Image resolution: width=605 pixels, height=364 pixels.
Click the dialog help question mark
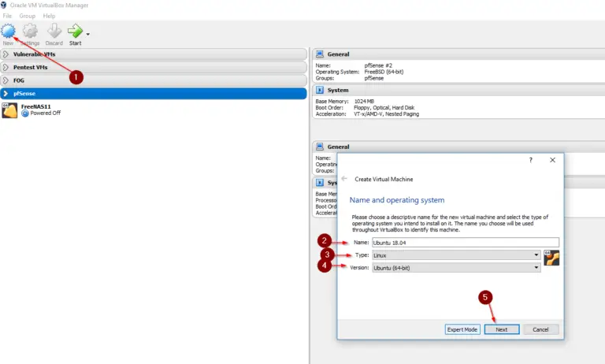(x=530, y=160)
